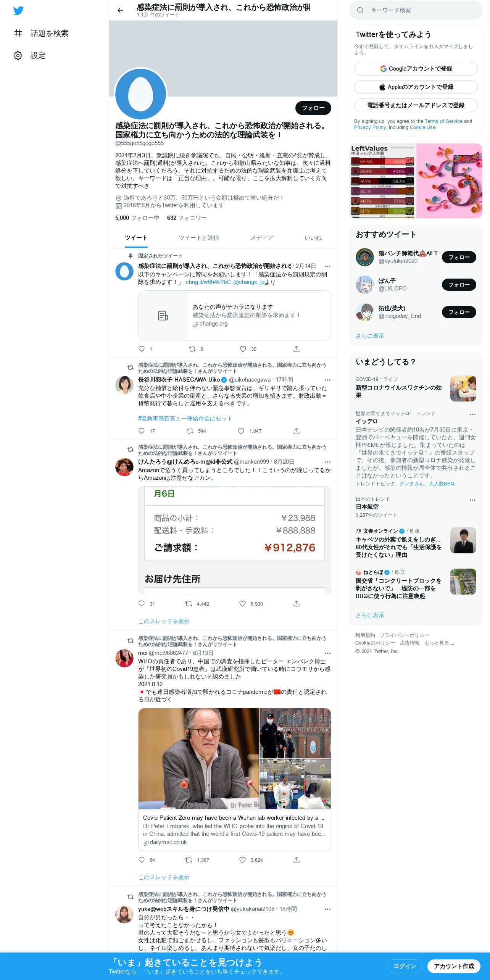View 632 フォロワー followers list

click(187, 218)
